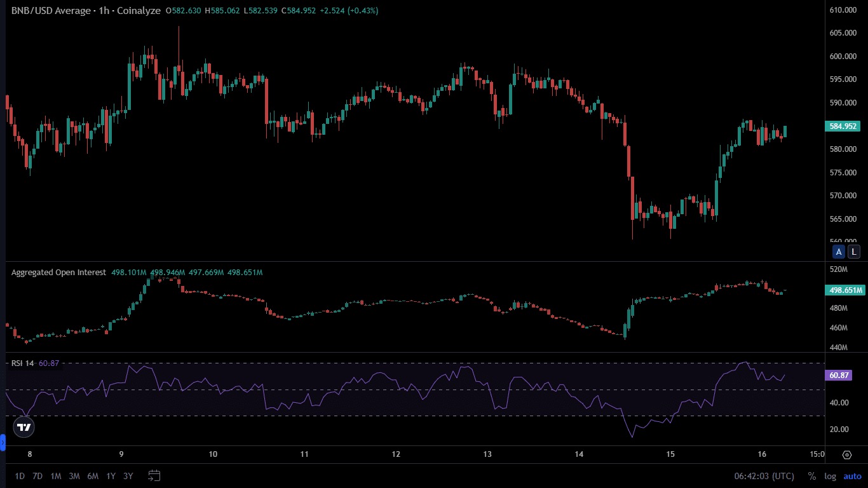
Task: Open timezone menu from UTC clock
Action: [x=764, y=476]
